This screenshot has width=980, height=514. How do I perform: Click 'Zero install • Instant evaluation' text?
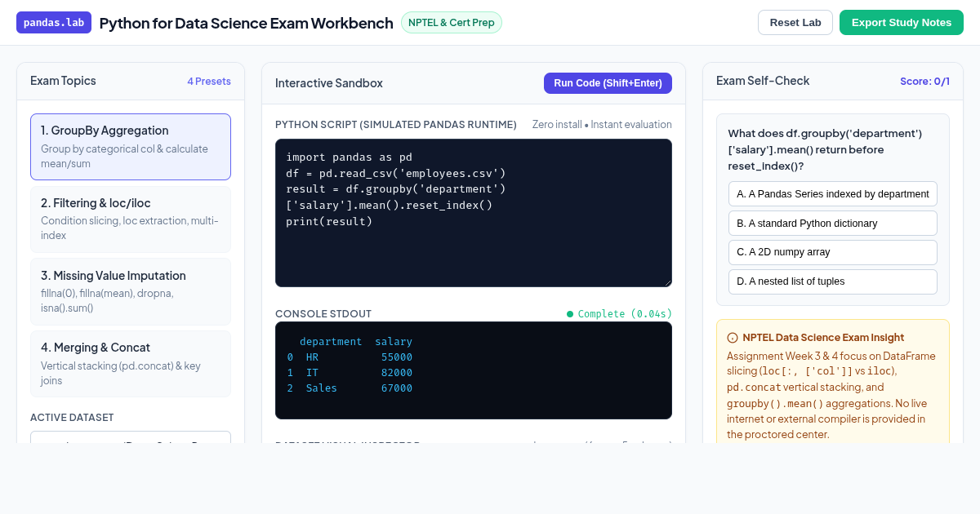[602, 125]
